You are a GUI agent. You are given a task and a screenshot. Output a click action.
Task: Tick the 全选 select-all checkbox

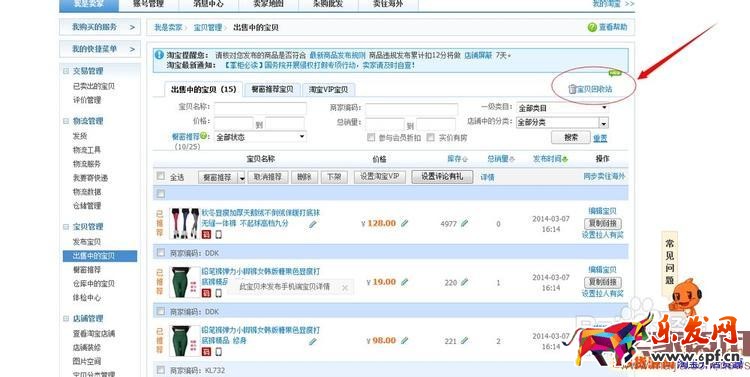tap(161, 176)
